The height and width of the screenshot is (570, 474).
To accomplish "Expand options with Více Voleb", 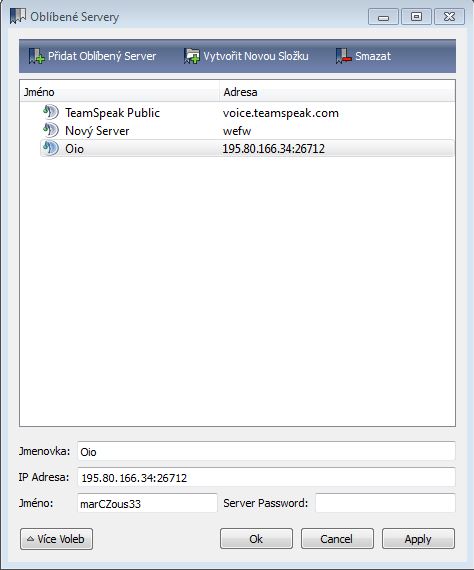I will point(56,539).
